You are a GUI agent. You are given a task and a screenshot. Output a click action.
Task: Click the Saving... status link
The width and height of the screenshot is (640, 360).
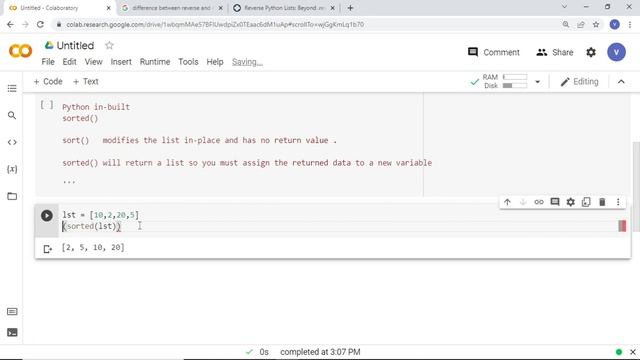pyautogui.click(x=247, y=62)
